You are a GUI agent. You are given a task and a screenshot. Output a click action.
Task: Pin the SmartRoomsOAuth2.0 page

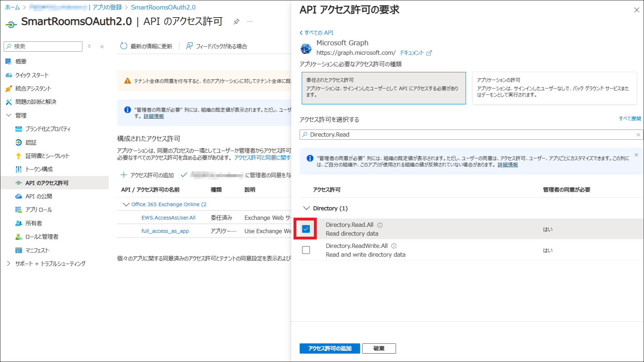point(237,22)
